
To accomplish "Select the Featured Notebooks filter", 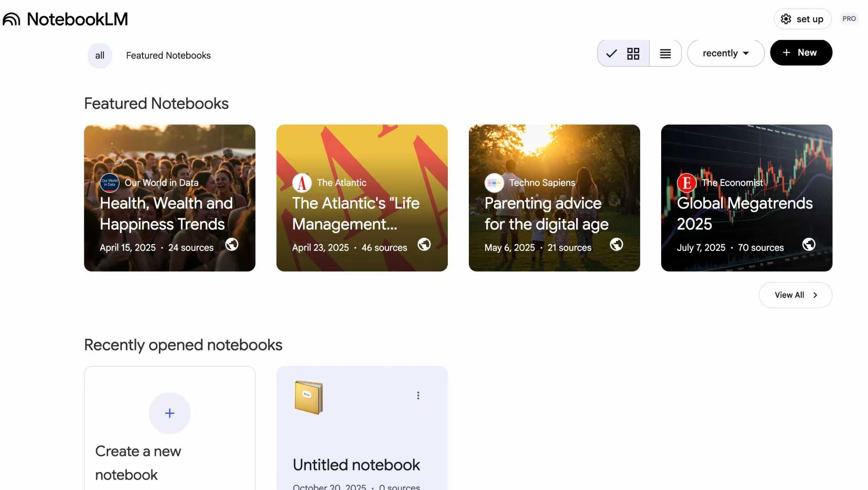I will 168,55.
